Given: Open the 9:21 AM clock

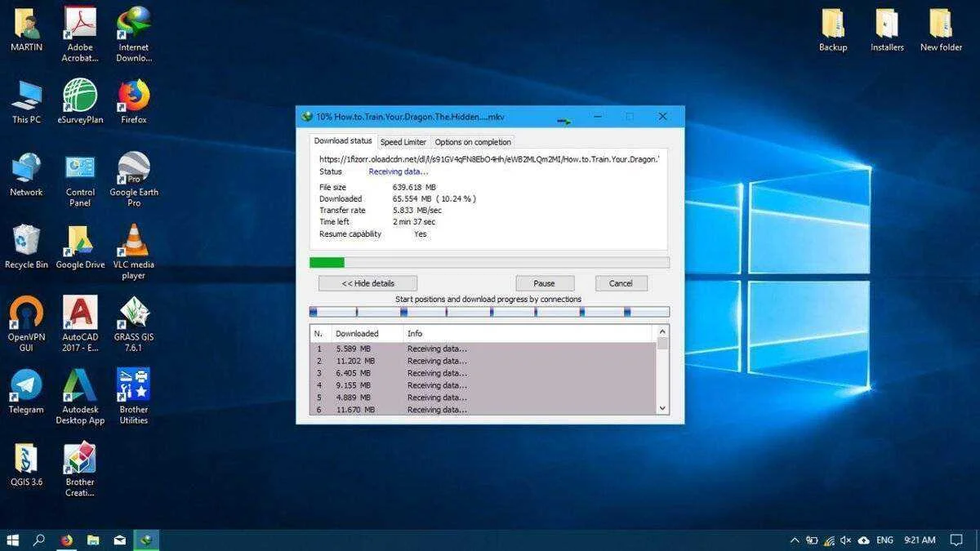Looking at the screenshot, I should click(920, 540).
